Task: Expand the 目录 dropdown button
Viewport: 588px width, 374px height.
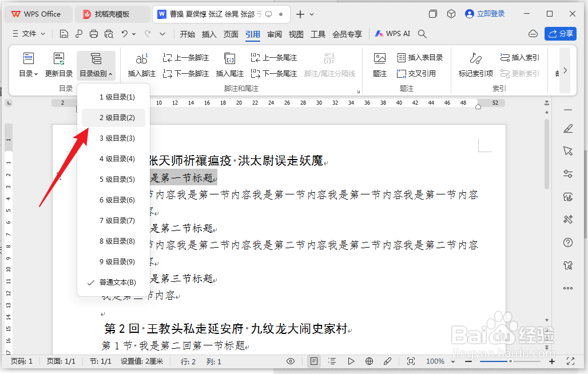Action: 29,65
